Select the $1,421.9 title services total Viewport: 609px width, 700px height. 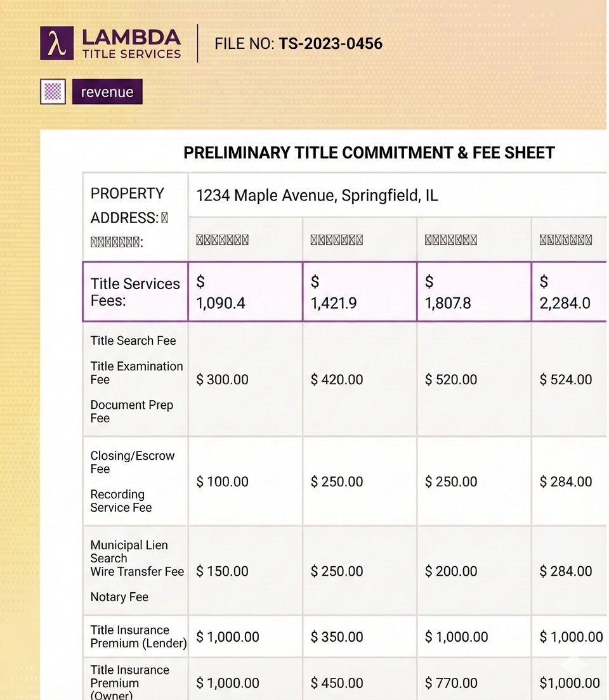pyautogui.click(x=359, y=292)
